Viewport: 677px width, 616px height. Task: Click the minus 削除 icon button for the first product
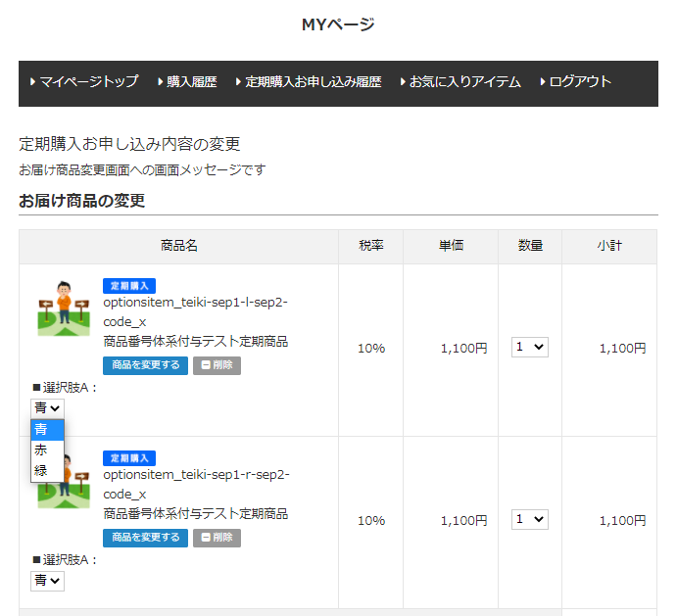point(217,365)
